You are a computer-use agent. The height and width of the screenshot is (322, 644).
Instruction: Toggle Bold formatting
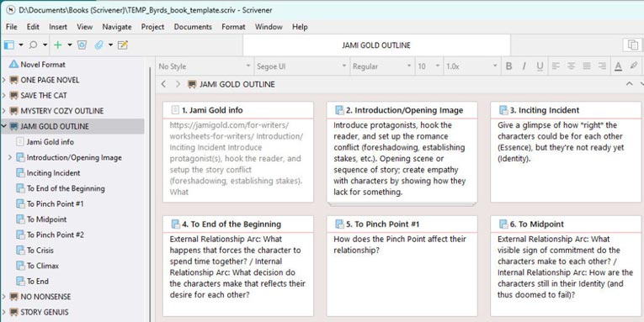pyautogui.click(x=508, y=66)
